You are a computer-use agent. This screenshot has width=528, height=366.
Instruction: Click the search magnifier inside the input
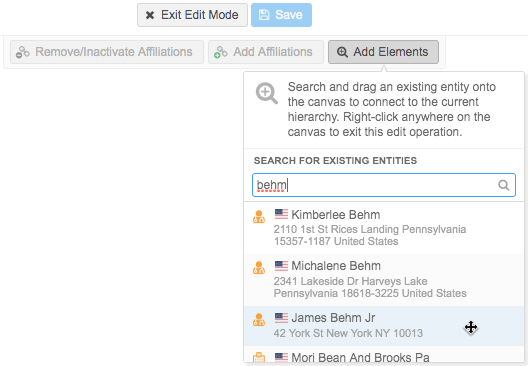click(503, 185)
